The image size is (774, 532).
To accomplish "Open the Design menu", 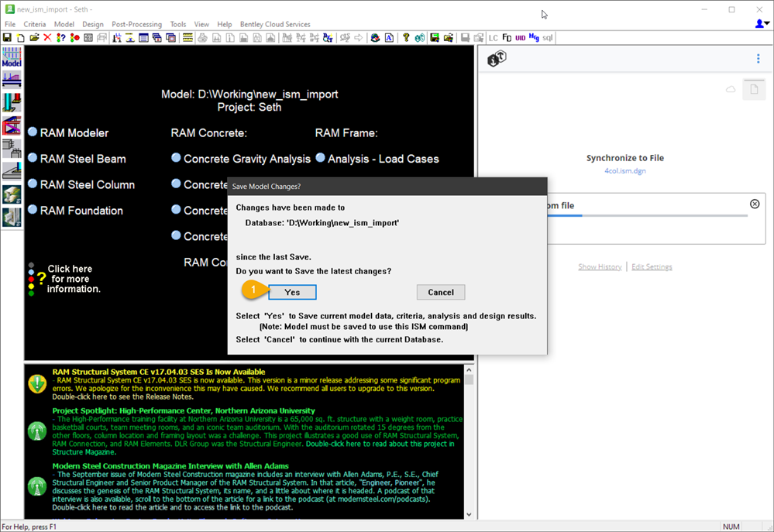I will click(x=93, y=24).
